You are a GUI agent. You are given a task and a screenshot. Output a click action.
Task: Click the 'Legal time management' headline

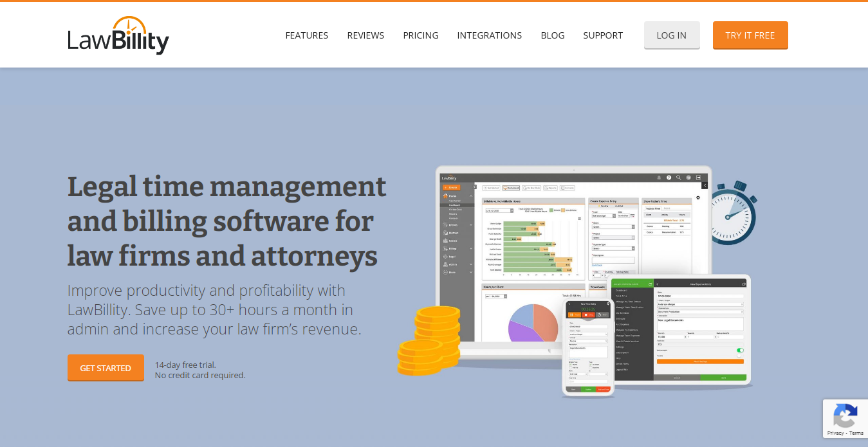[227, 221]
